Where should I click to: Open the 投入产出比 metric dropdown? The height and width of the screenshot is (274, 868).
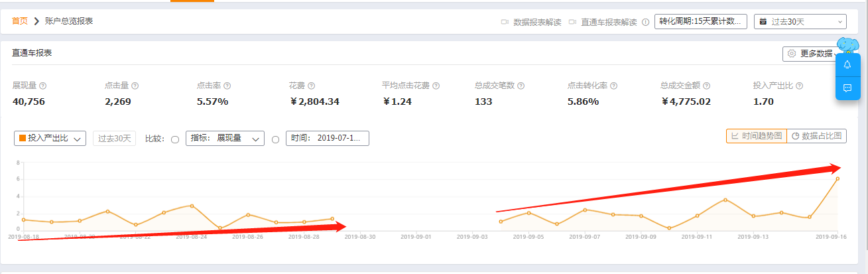pos(50,139)
